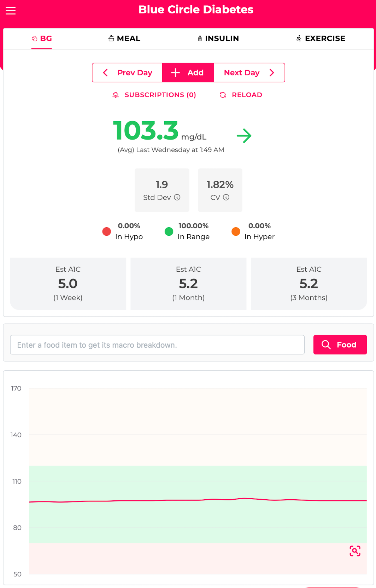
Task: Go to Next Day
Action: click(x=249, y=73)
